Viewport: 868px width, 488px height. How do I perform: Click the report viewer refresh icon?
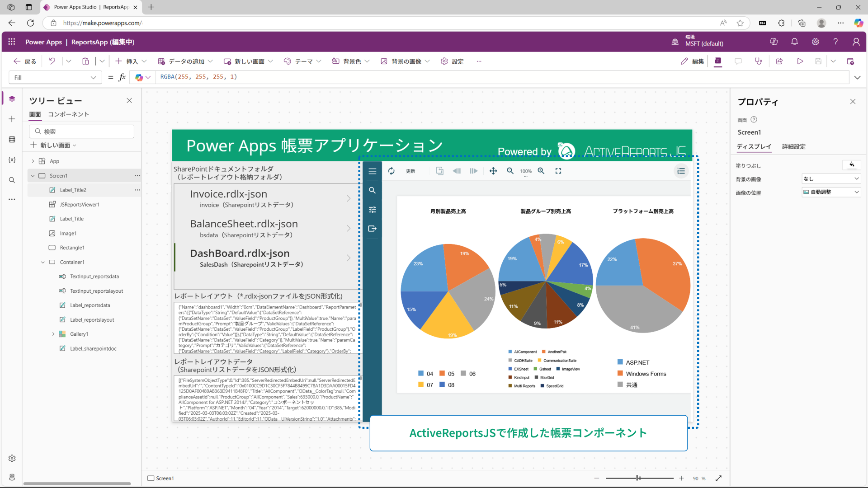(392, 171)
